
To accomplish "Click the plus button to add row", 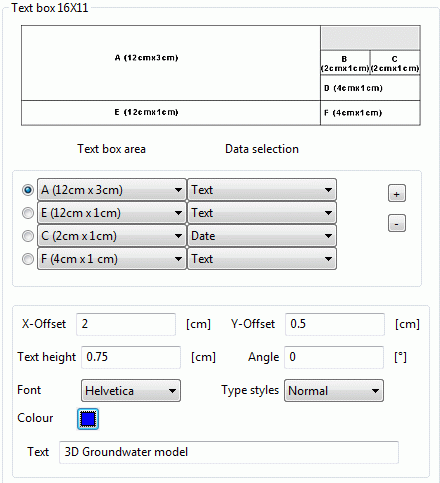I will (397, 193).
